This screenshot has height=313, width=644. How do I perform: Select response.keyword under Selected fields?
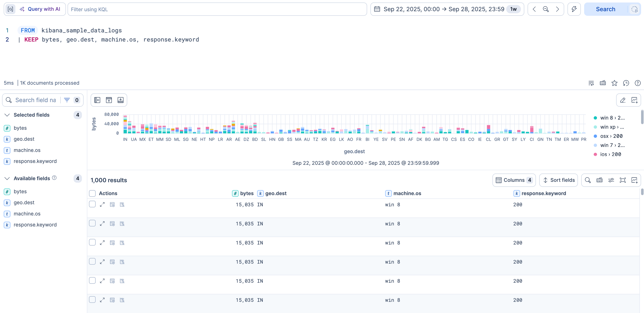tap(35, 161)
